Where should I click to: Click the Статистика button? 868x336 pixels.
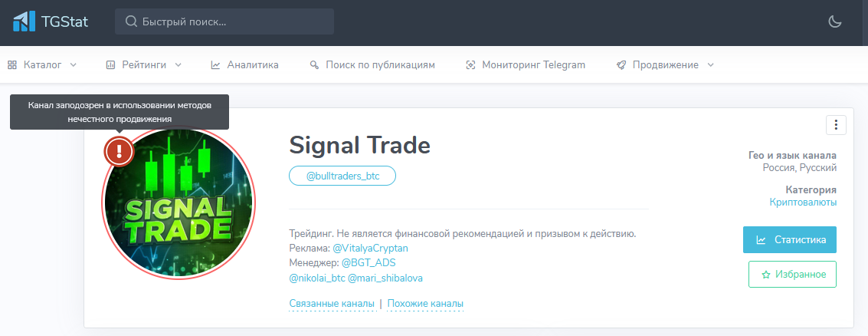click(789, 239)
